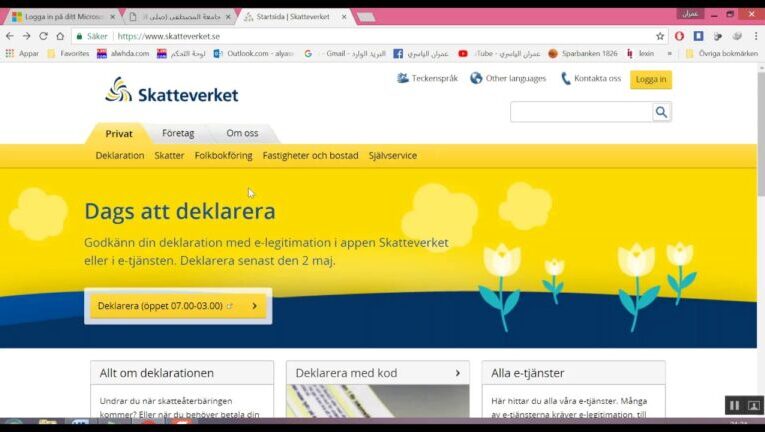This screenshot has width=765, height=432.
Task: Open the Deklaration menu item
Action: coord(120,156)
